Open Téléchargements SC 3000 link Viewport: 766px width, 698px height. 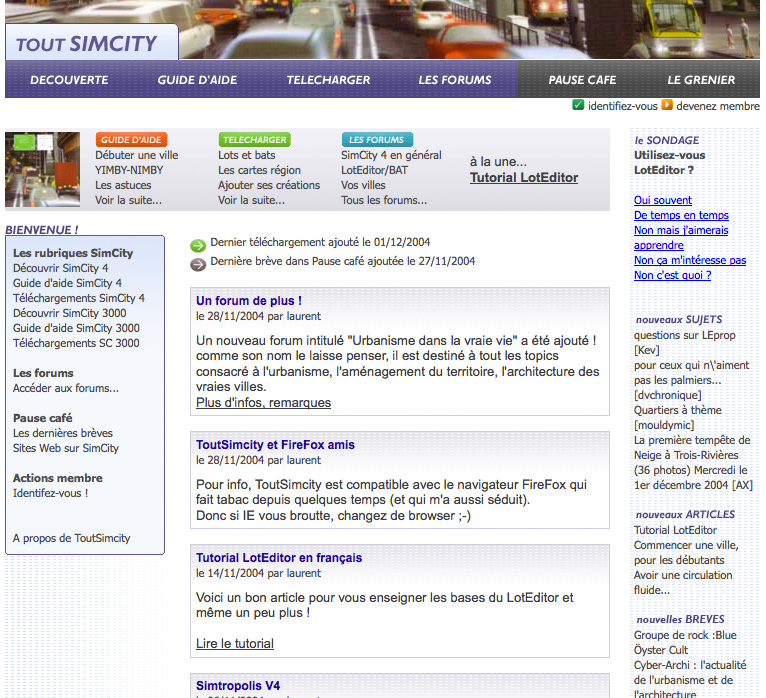[x=76, y=343]
